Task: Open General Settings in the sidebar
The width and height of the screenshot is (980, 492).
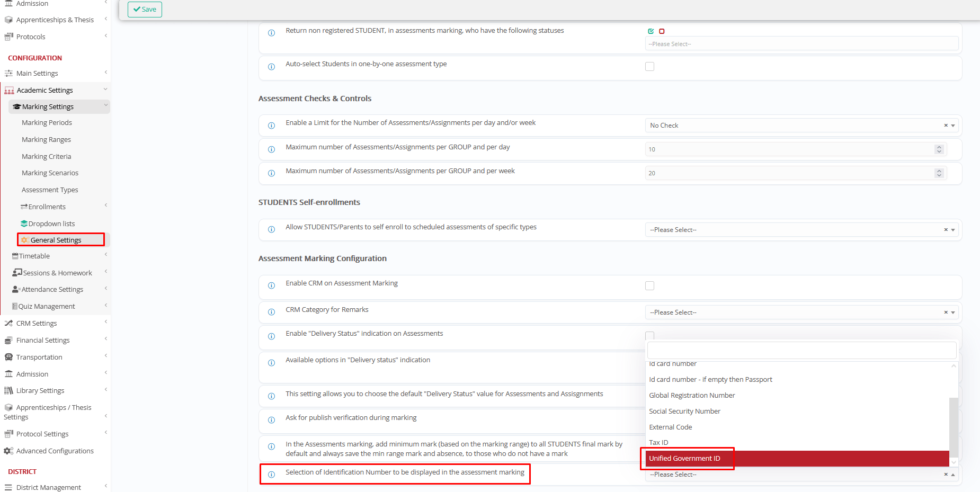Action: point(56,240)
